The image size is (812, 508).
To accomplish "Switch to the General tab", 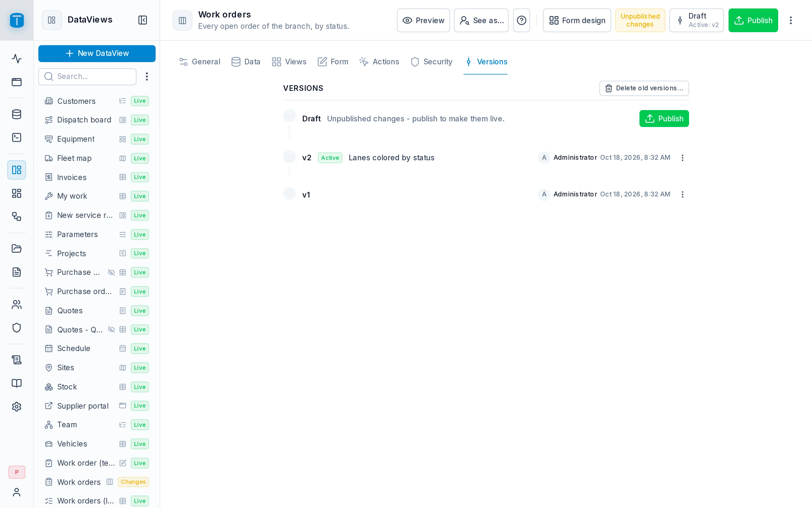I will [x=200, y=62].
